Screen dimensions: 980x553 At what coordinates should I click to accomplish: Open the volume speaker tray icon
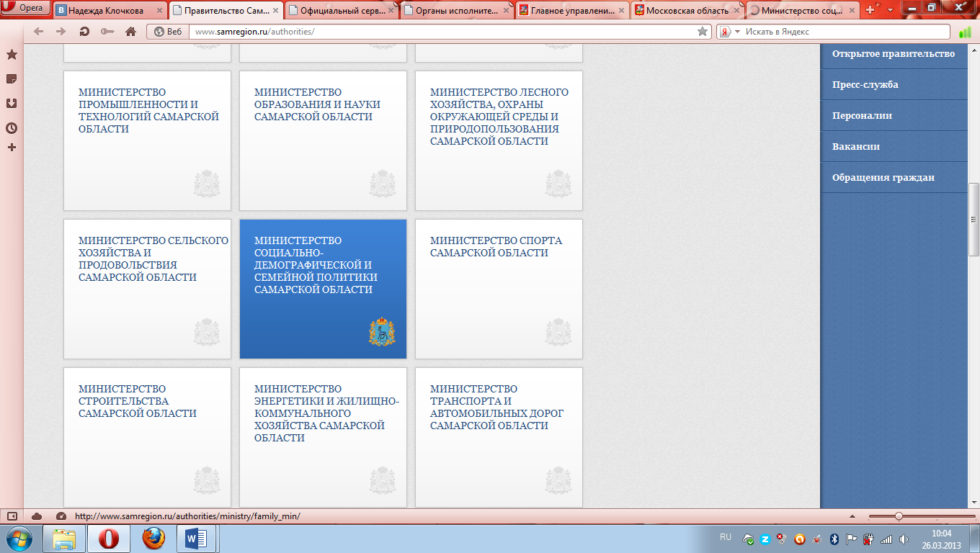(x=904, y=539)
